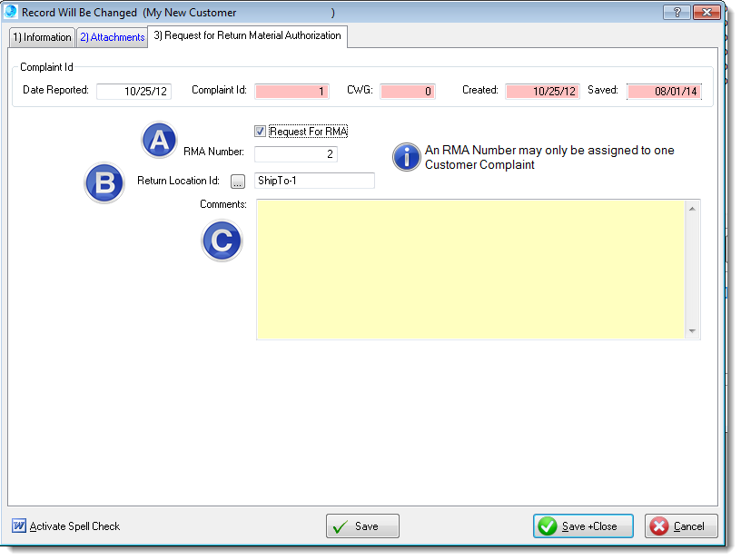This screenshot has width=741, height=560.
Task: Click comments scrollbar down arrow
Action: (x=693, y=331)
